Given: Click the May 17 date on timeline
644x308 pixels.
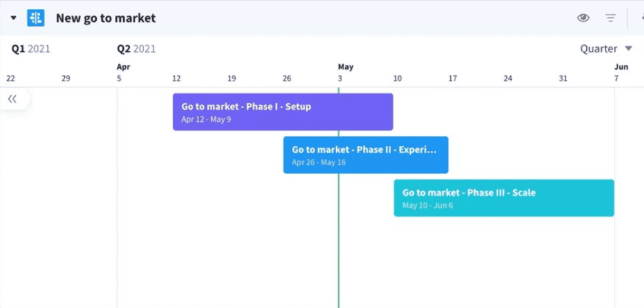Looking at the screenshot, I should (x=453, y=79).
